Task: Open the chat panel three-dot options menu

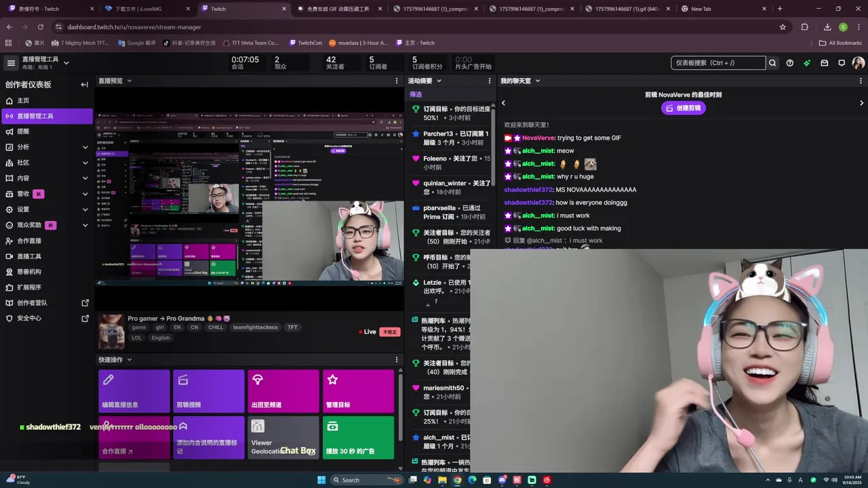Action: coord(862,81)
